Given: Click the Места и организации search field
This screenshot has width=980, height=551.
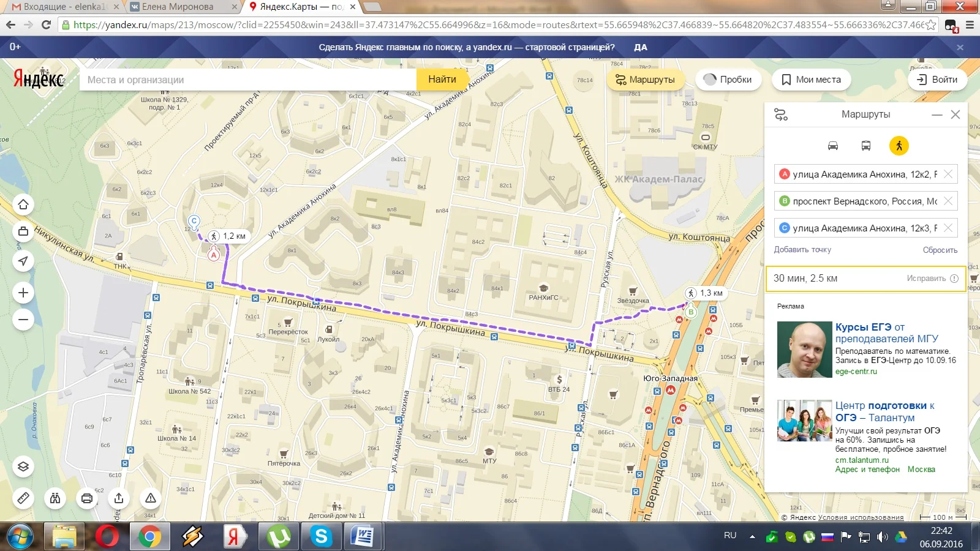Looking at the screenshot, I should 248,80.
